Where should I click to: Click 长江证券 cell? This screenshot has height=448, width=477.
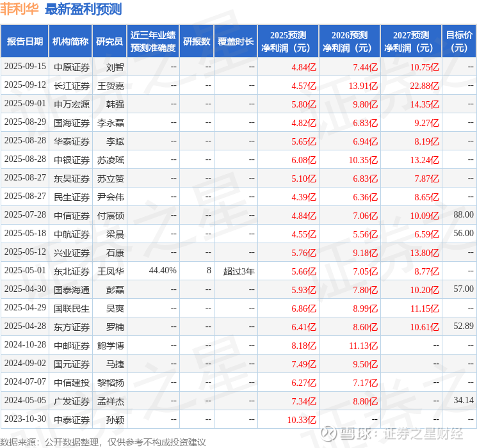(x=72, y=86)
